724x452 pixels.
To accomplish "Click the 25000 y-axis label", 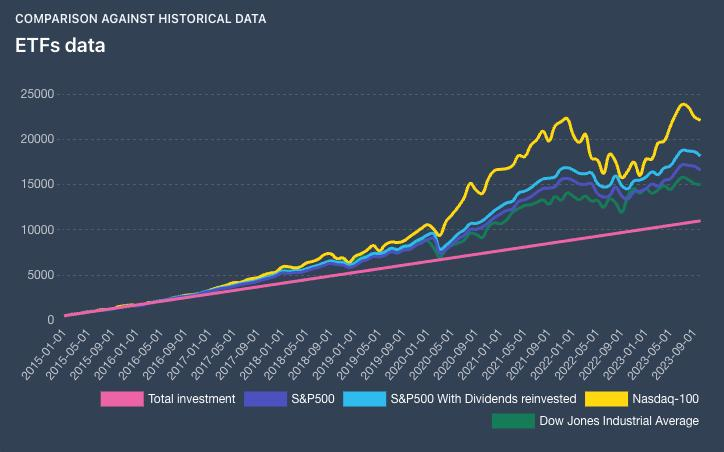I will click(37, 94).
